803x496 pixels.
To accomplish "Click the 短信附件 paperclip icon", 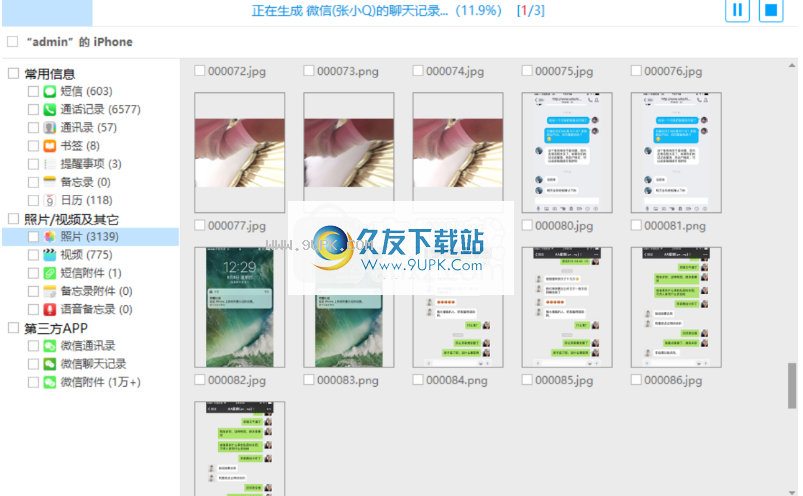I will (50, 273).
